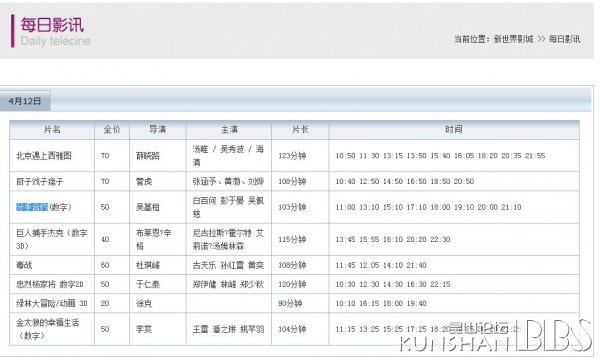Click showtime 11:45 for 毒战
This screenshot has width=600, height=362.
(x=346, y=265)
